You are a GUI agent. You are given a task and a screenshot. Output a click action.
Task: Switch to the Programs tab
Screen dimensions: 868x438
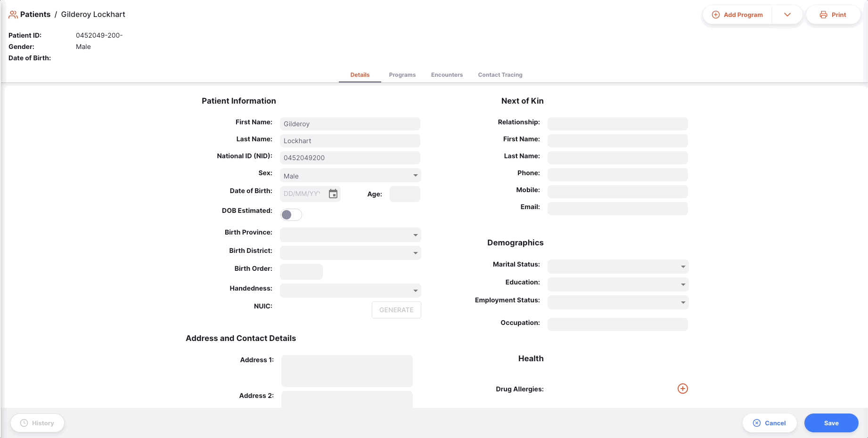(x=402, y=75)
